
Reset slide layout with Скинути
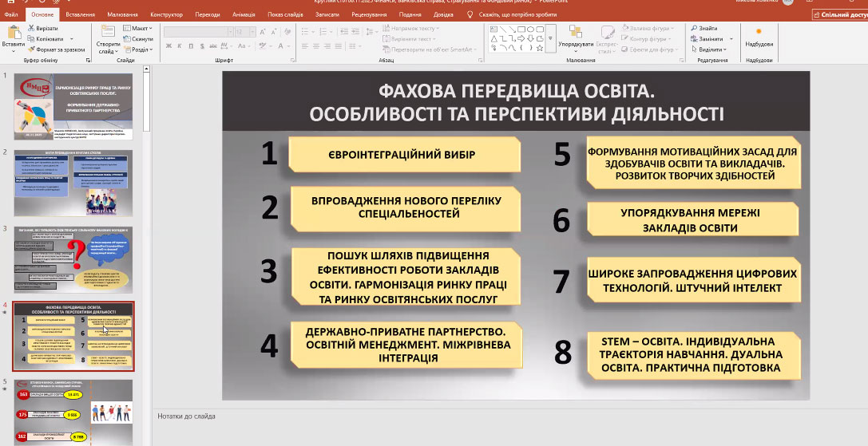coord(141,38)
